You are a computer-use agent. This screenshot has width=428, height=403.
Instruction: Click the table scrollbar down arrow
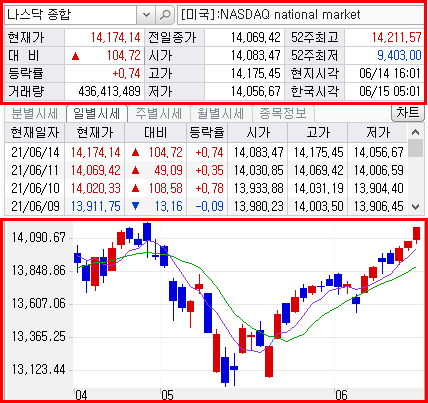[x=415, y=207]
